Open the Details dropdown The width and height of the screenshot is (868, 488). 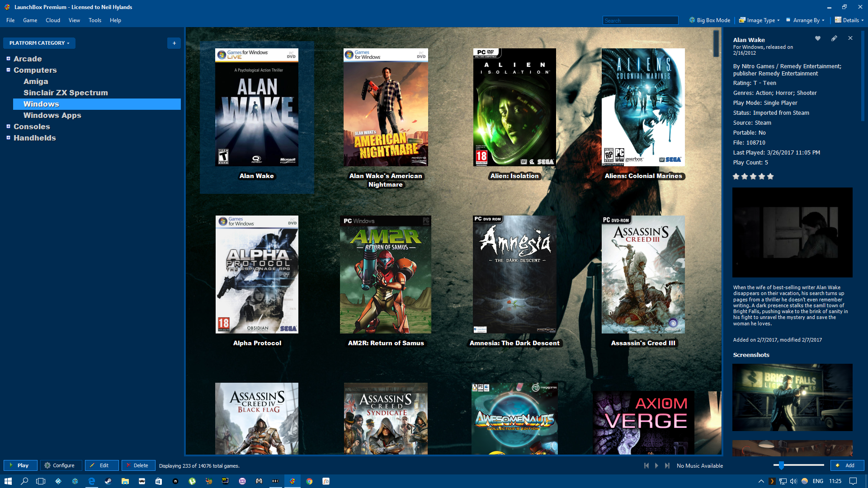click(849, 20)
